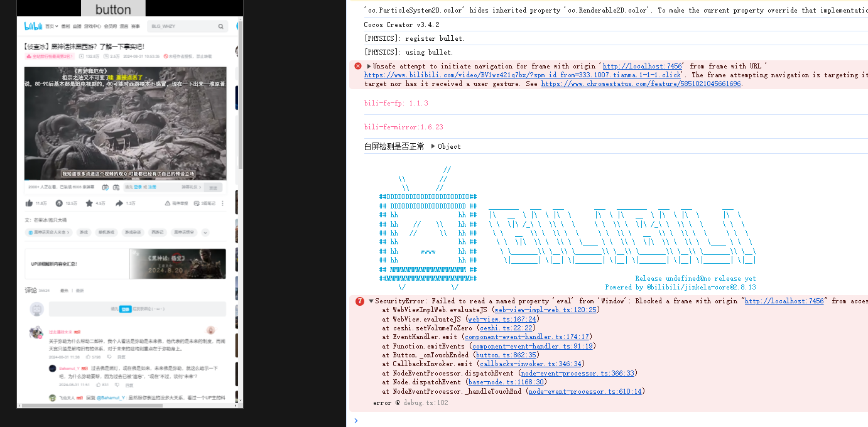Dislike the Bahamut_Y reply comment
The width and height of the screenshot is (868, 427).
117,385
